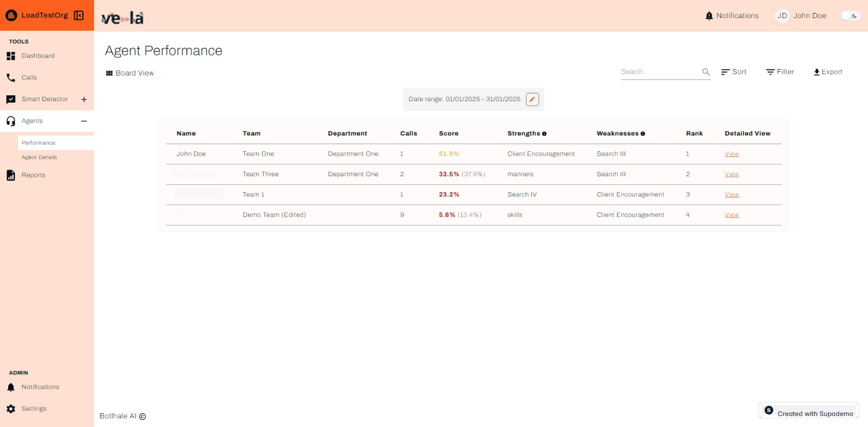Click the Score column header
This screenshot has height=427, width=868.
[x=448, y=133]
